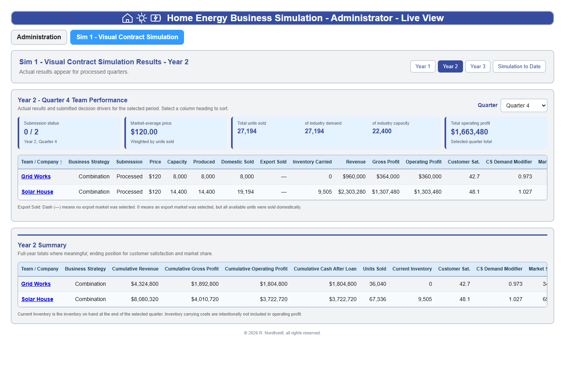Viewport: 565px width, 392px height.
Task: Click the Cumulative Revenue column heading
Action: pos(135,269)
